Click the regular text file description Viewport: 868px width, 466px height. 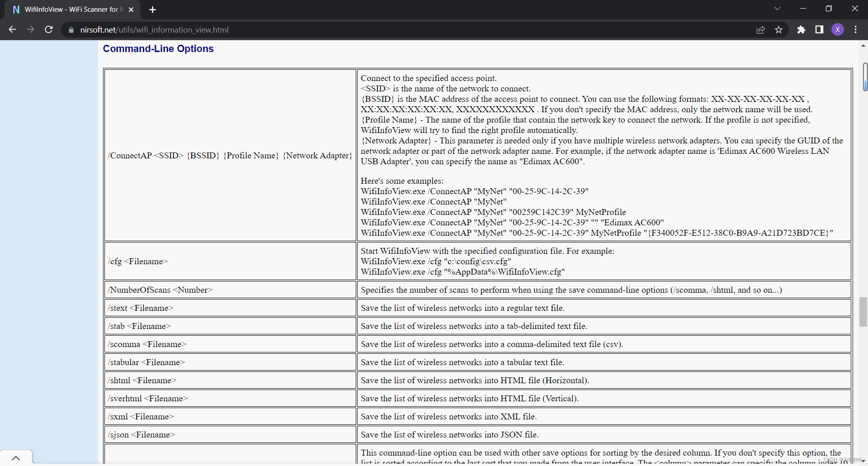pos(463,308)
